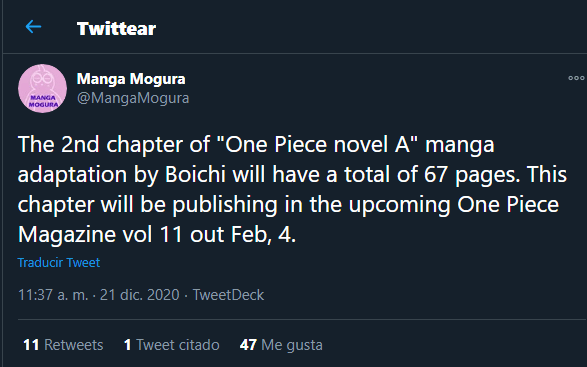The height and width of the screenshot is (367, 587).
Task: Open the @MangaMogura handle link
Action: (133, 98)
